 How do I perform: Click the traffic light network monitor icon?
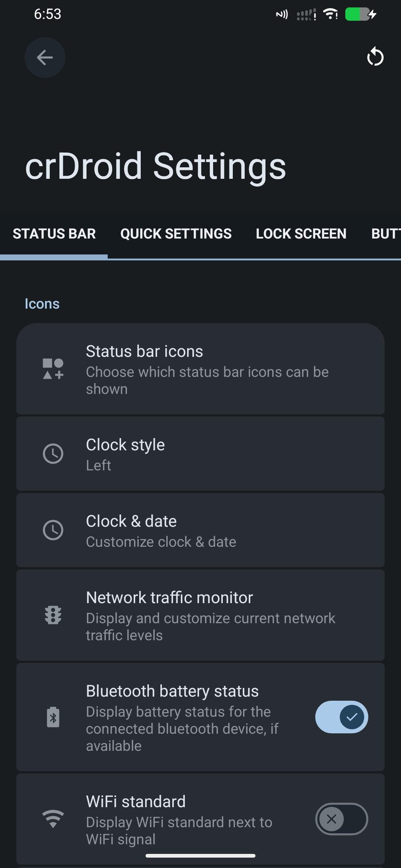pos(53,615)
